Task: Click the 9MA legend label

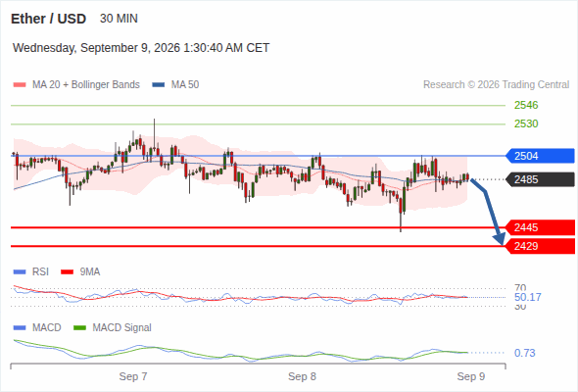Action: pyautogui.click(x=90, y=272)
